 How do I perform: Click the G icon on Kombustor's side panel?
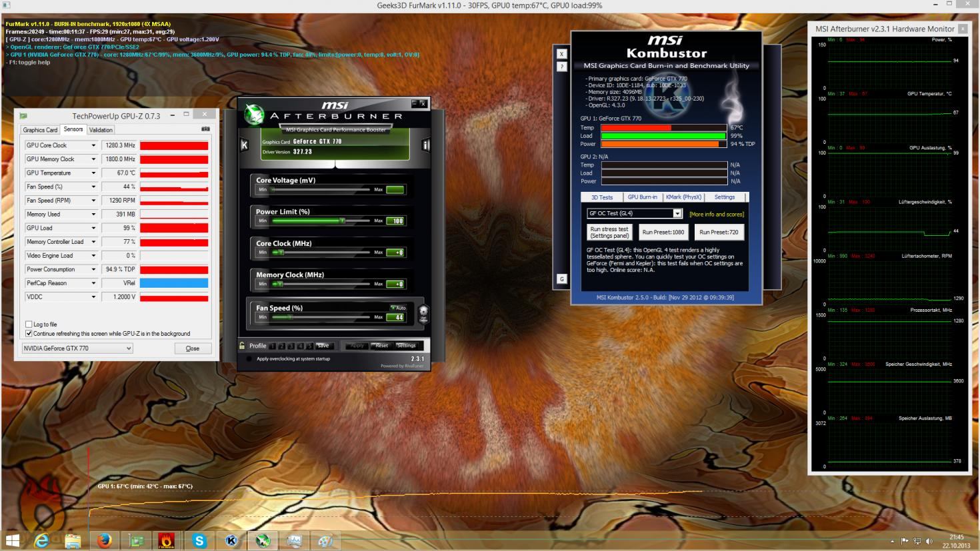tap(561, 279)
